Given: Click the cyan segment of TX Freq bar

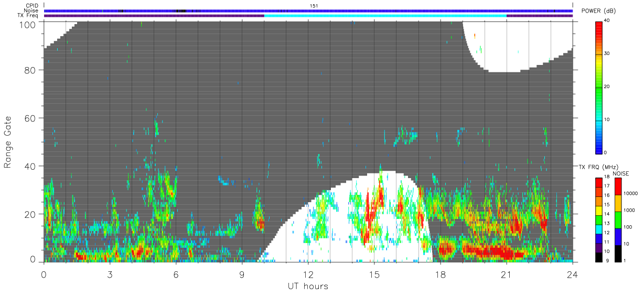Looking at the screenshot, I should click(385, 16).
